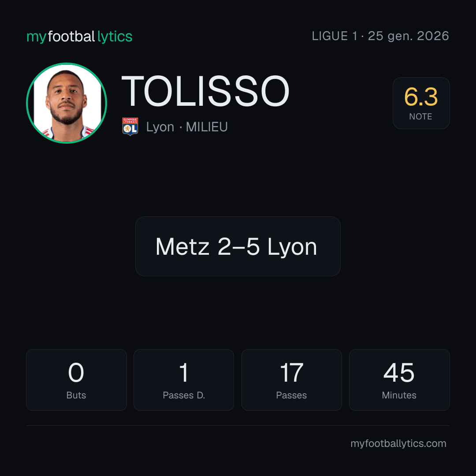
Task: Select the 6.3 NOTE rating badge
Action: pos(421,103)
